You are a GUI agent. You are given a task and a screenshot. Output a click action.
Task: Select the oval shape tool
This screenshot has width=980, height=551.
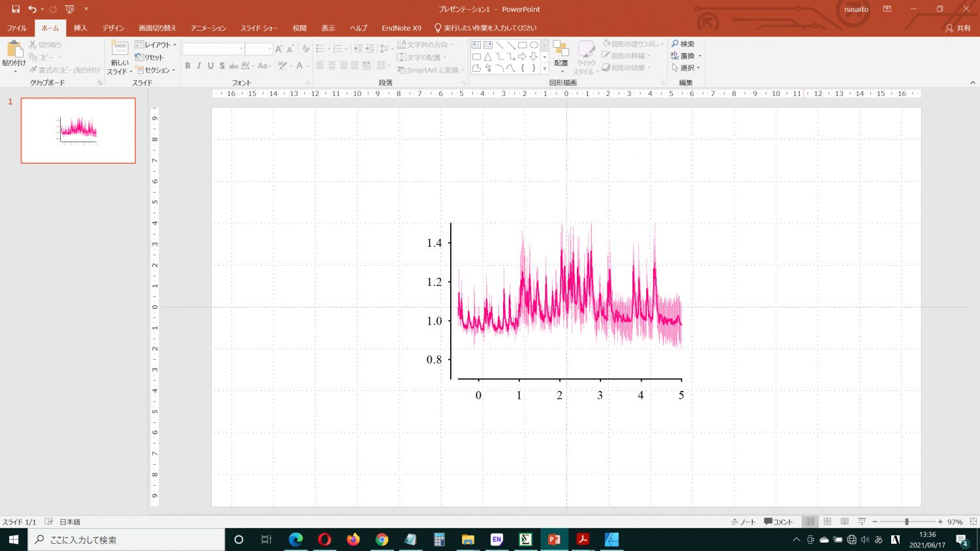point(532,44)
